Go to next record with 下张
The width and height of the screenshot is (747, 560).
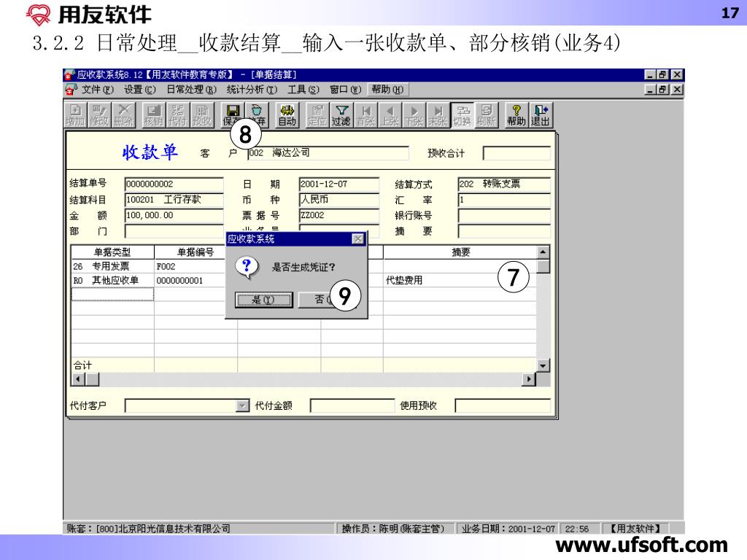coord(414,115)
